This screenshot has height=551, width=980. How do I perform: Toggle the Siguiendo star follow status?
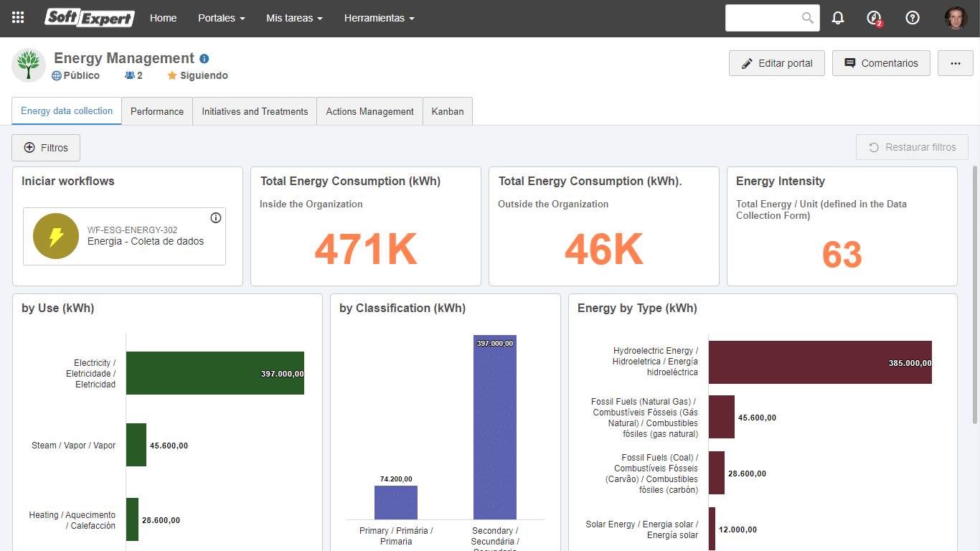pyautogui.click(x=197, y=75)
